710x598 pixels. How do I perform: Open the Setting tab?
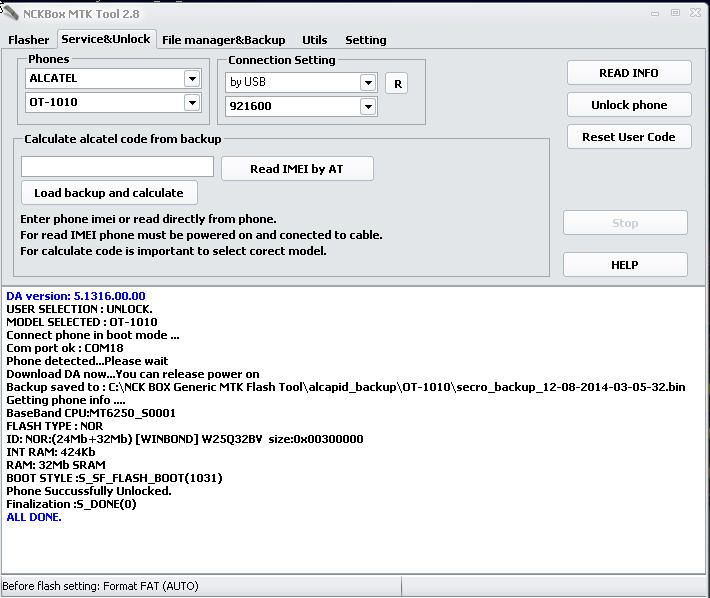[365, 40]
